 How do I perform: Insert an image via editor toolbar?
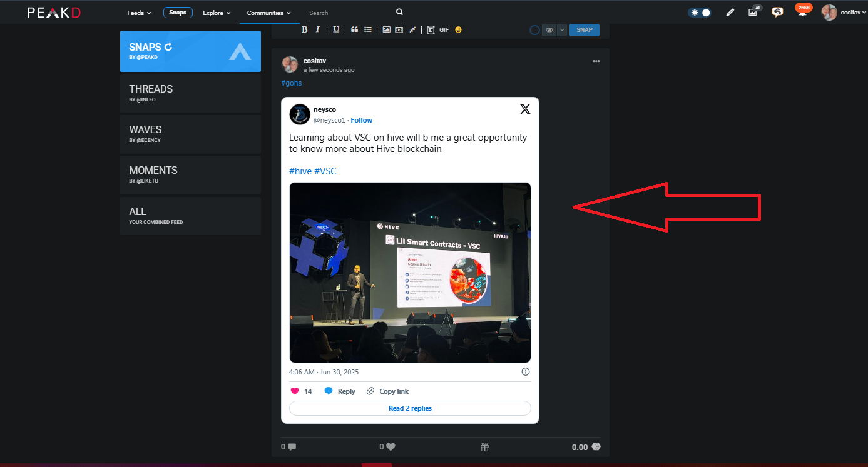pyautogui.click(x=386, y=29)
